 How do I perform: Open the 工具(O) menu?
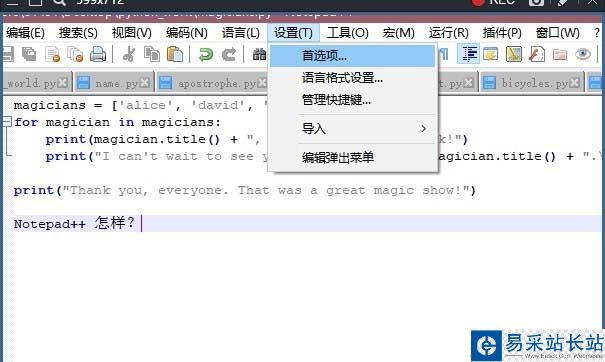[348, 33]
